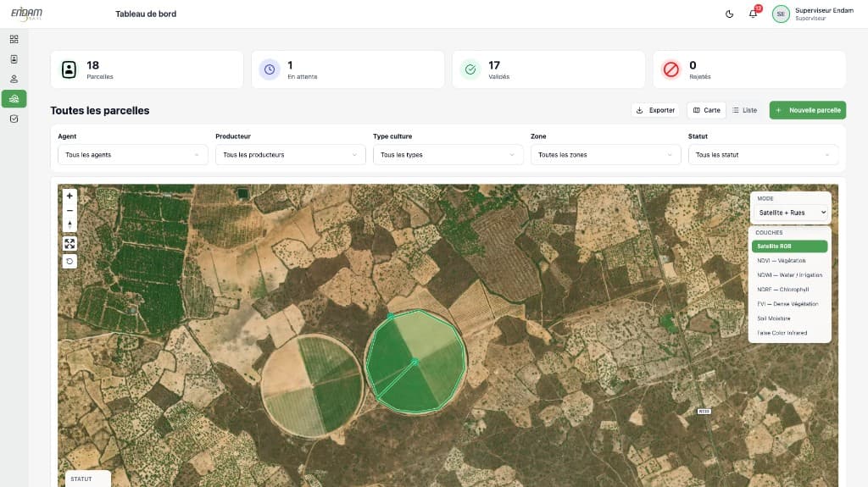Click the center vertex of green parcel

tap(415, 362)
